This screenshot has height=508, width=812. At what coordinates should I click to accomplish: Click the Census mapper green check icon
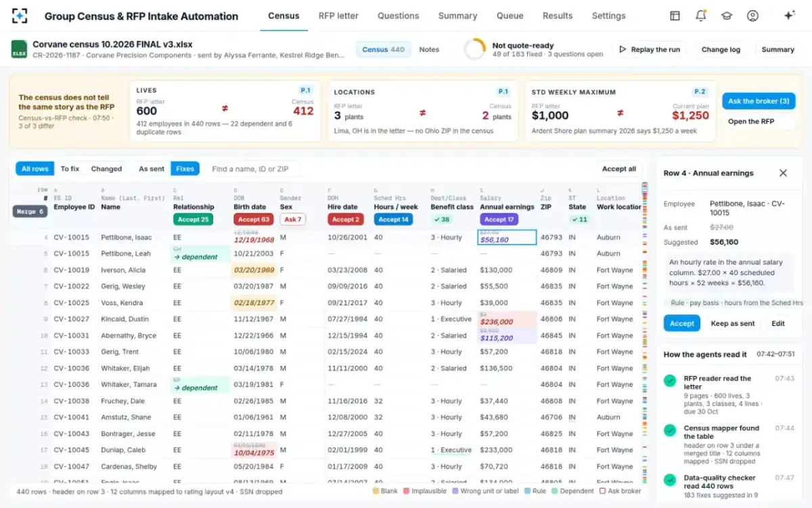[x=670, y=430]
